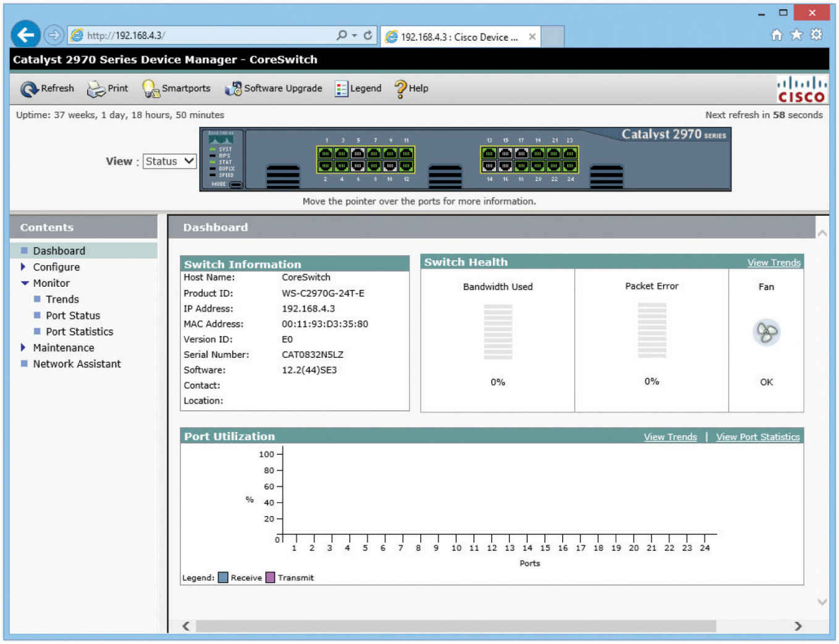839x644 pixels.
Task: Click the MAC address 00:11:93:D3:35:80
Action: [x=325, y=324]
